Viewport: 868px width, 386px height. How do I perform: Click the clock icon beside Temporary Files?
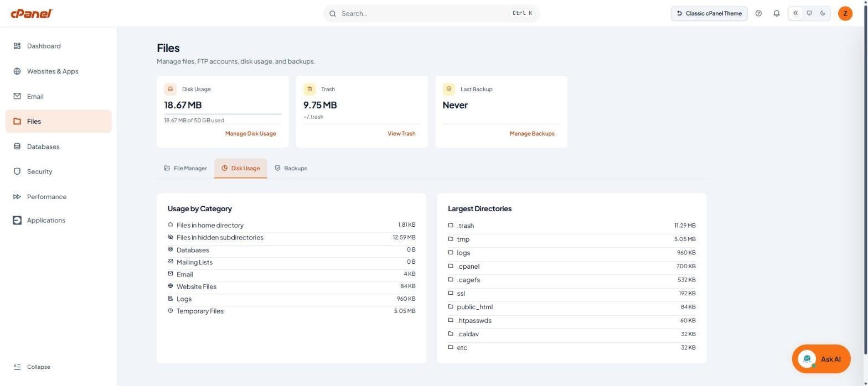click(x=170, y=311)
